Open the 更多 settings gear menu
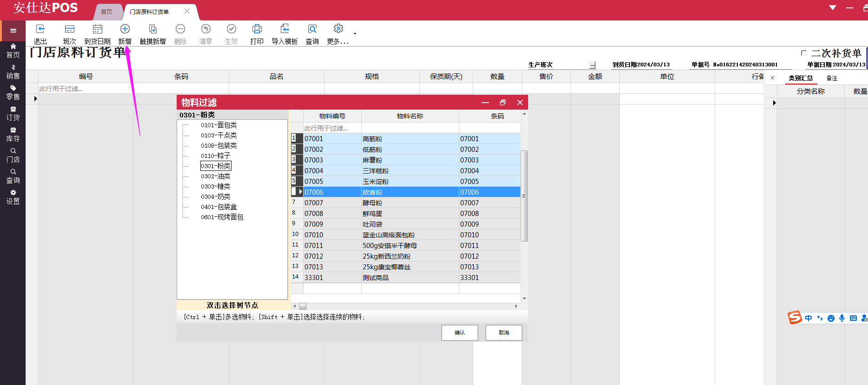The width and height of the screenshot is (868, 385). (338, 29)
